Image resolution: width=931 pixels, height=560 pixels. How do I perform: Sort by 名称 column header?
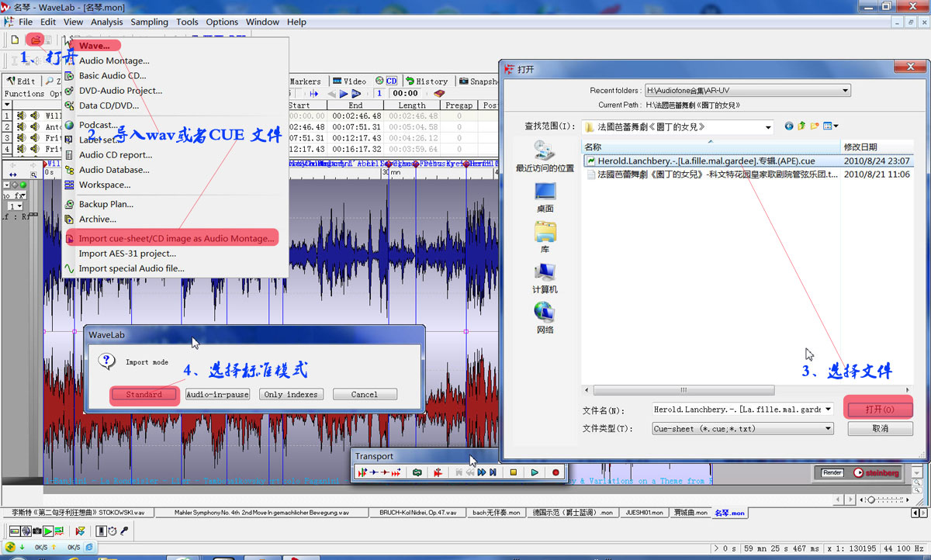pos(711,147)
